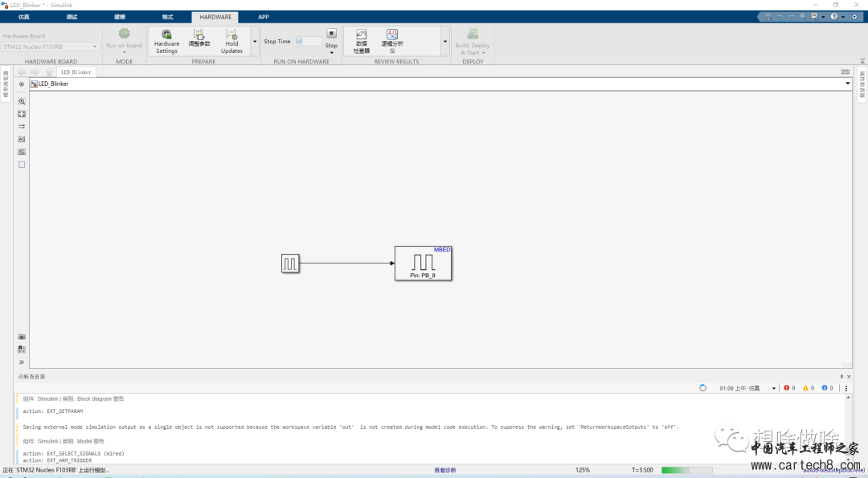Open Hardware Settings
Image resolution: width=868 pixels, height=478 pixels.
coord(166,41)
